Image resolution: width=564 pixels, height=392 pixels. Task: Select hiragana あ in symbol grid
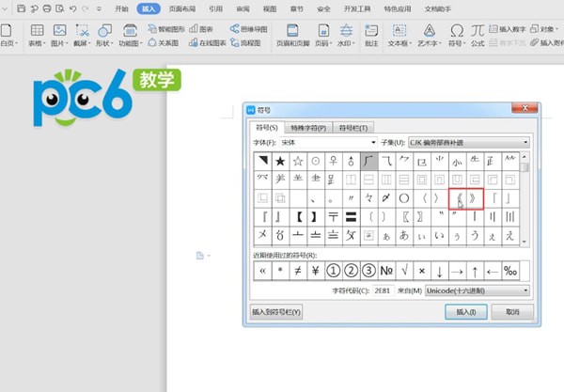click(404, 236)
